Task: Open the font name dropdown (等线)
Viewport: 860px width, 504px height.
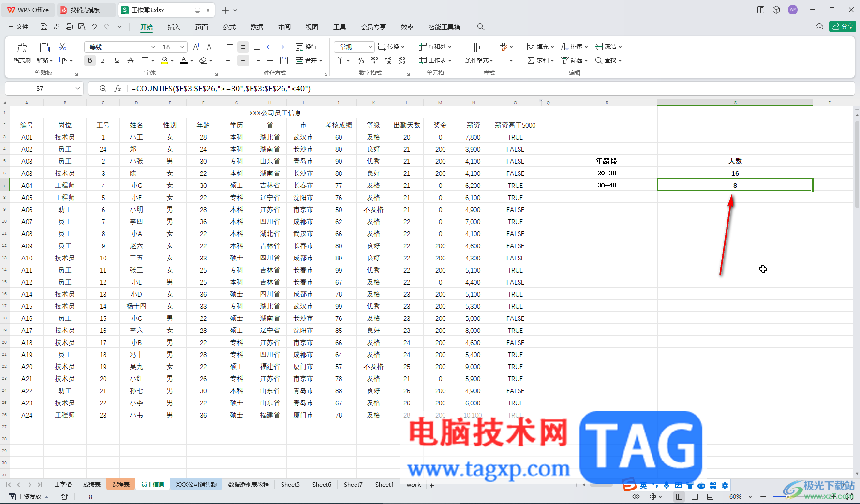Action: pyautogui.click(x=153, y=47)
